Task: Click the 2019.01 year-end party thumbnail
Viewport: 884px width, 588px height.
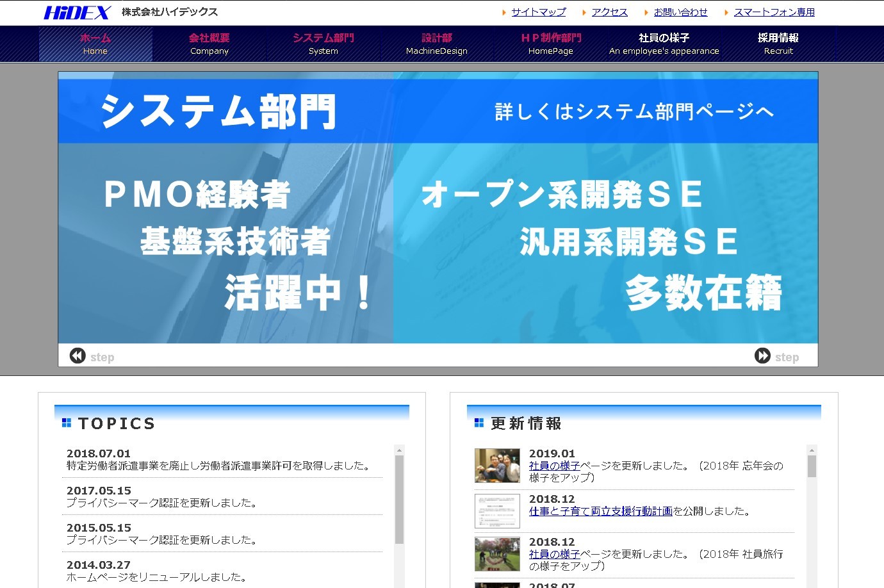Action: 497,466
